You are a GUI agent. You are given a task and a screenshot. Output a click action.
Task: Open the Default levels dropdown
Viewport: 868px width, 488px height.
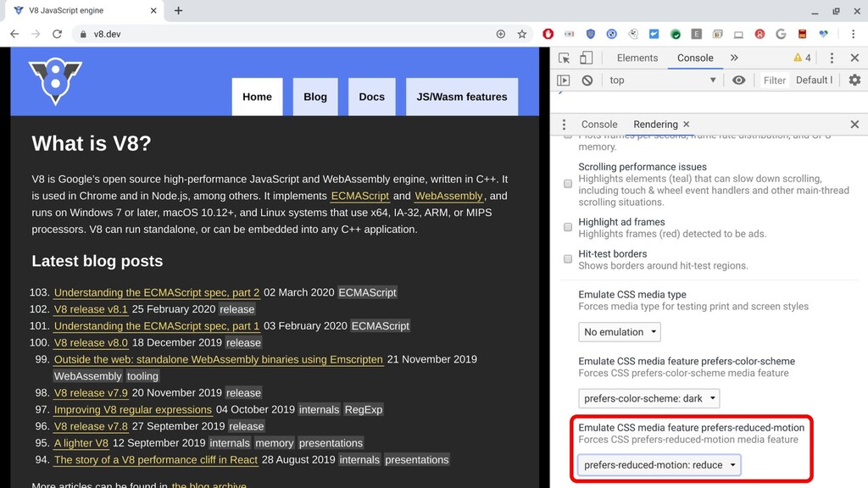tap(814, 80)
